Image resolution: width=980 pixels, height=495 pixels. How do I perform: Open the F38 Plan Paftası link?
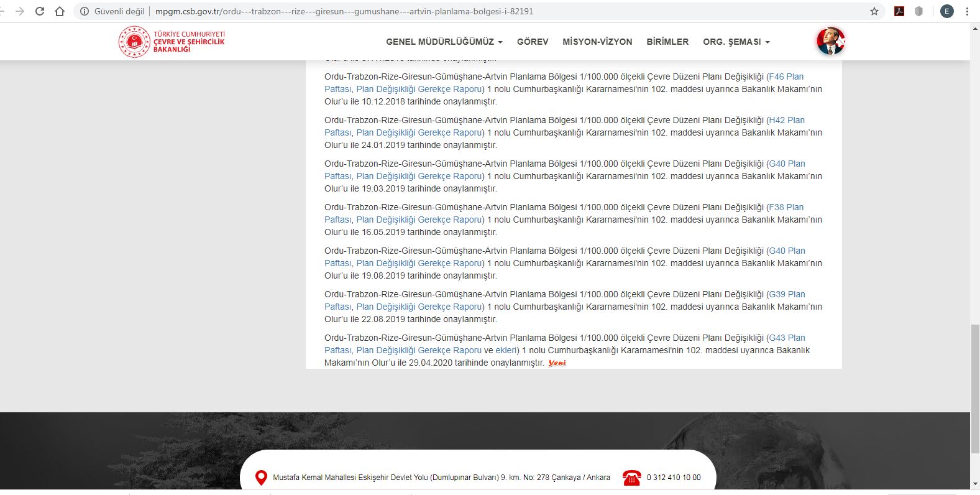(786, 207)
